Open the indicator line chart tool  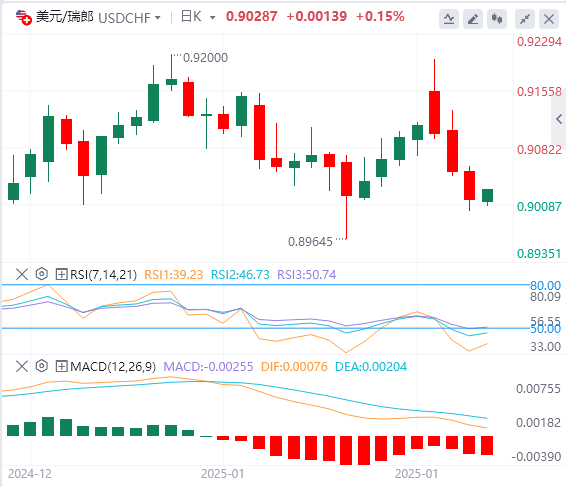point(449,19)
